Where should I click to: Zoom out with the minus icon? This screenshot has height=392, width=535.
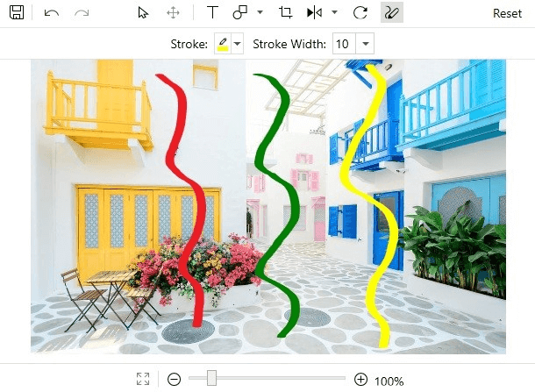[174, 379]
